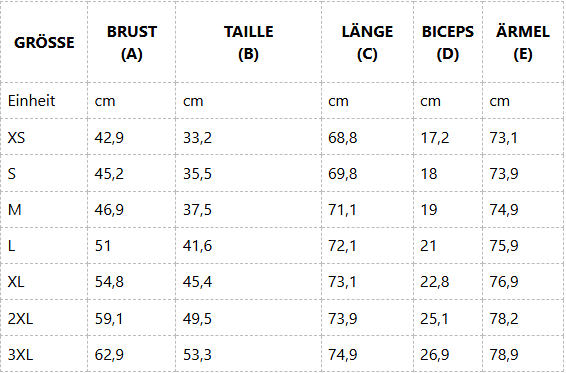Click the XS chest value 42,9
566x373 pixels.
pos(109,138)
